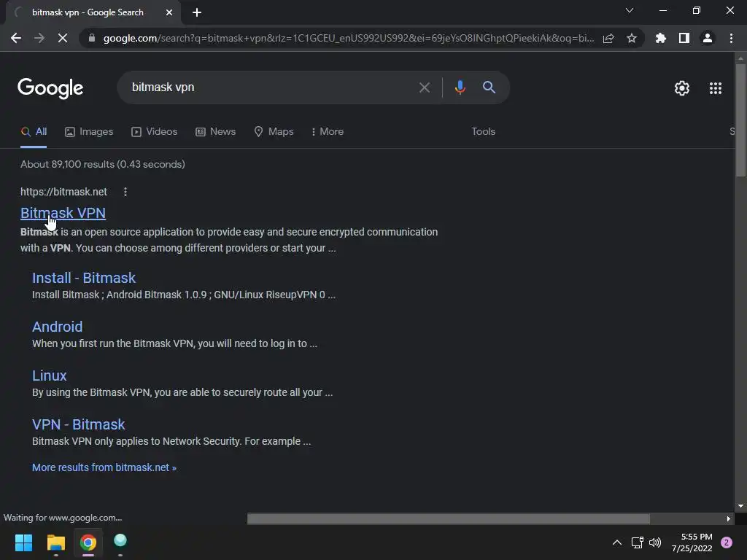Open the Google apps grid
Screen dimensions: 747x560
[x=716, y=88]
